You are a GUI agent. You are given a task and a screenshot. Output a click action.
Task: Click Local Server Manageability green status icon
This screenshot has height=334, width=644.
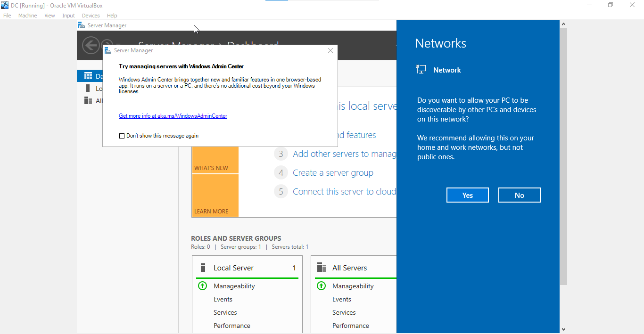(x=202, y=286)
